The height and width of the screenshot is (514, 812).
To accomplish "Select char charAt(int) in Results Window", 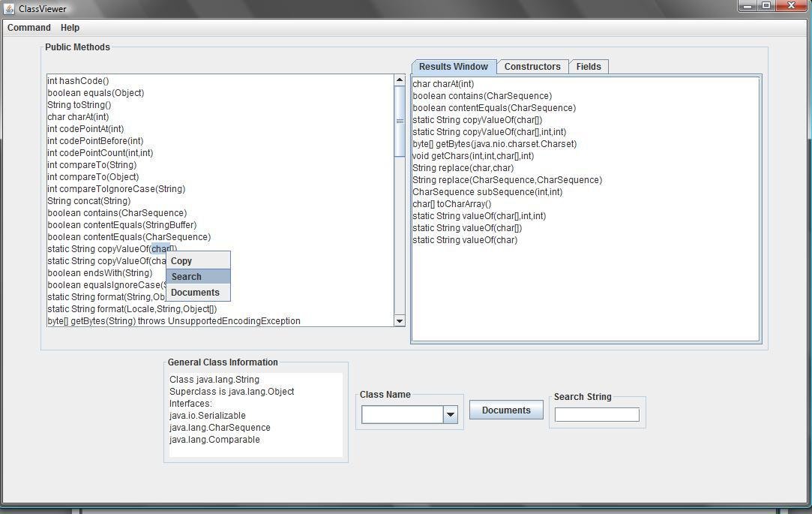I will click(442, 83).
